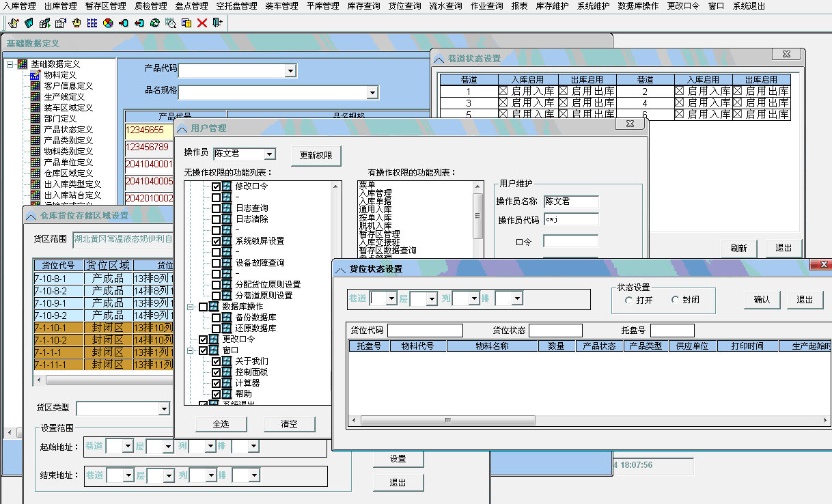The width and height of the screenshot is (832, 504).
Task: Open the 数据库操作 menu in menu bar
Action: click(x=638, y=5)
